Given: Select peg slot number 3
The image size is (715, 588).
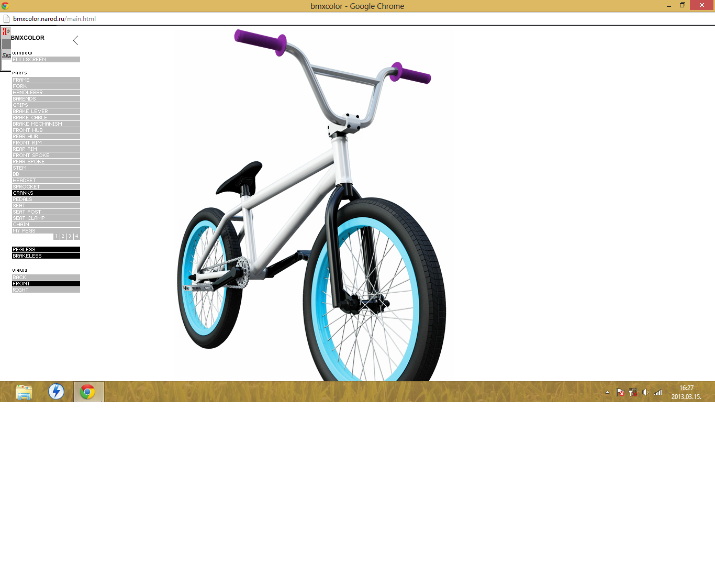Looking at the screenshot, I should click(70, 236).
